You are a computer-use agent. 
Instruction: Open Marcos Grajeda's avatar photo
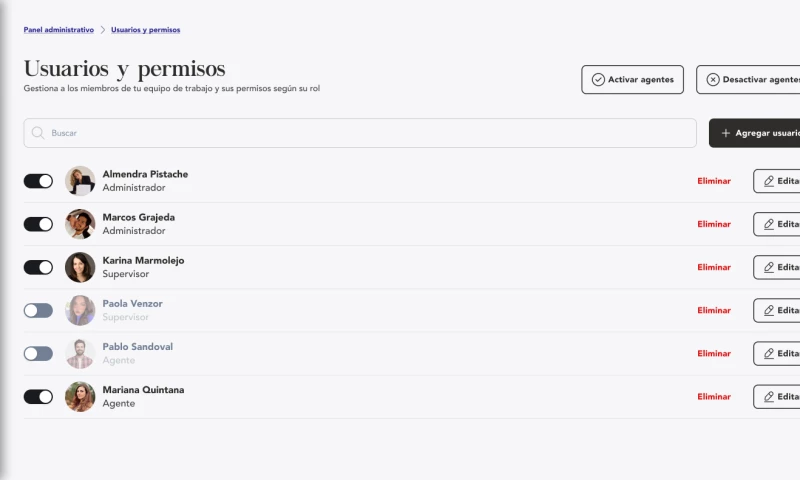coord(80,224)
